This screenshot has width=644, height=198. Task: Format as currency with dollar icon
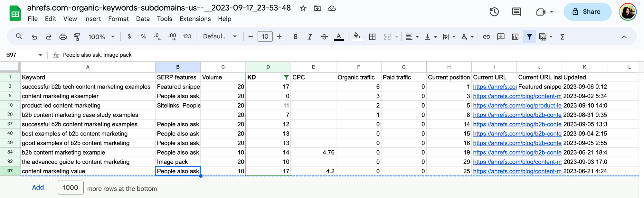coord(129,37)
